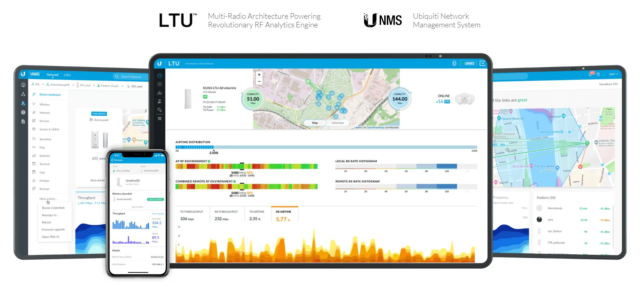644x286 pixels.
Task: Click Bluetooth icon in LTU header
Action: [x=455, y=63]
